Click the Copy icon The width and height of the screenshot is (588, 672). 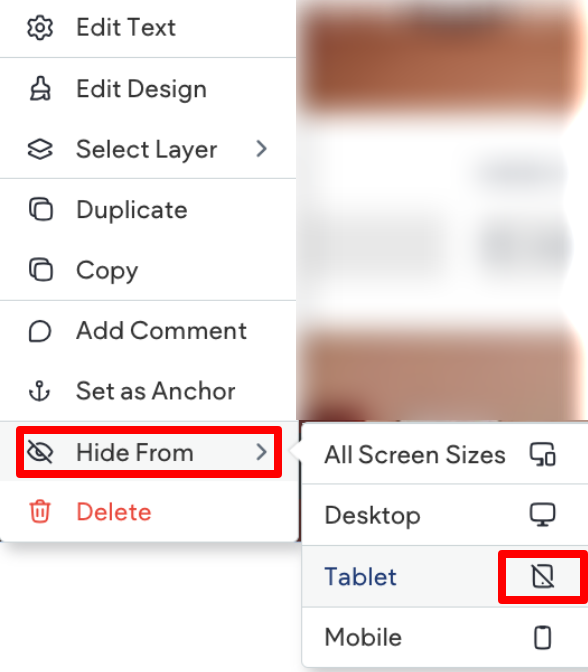tap(41, 270)
